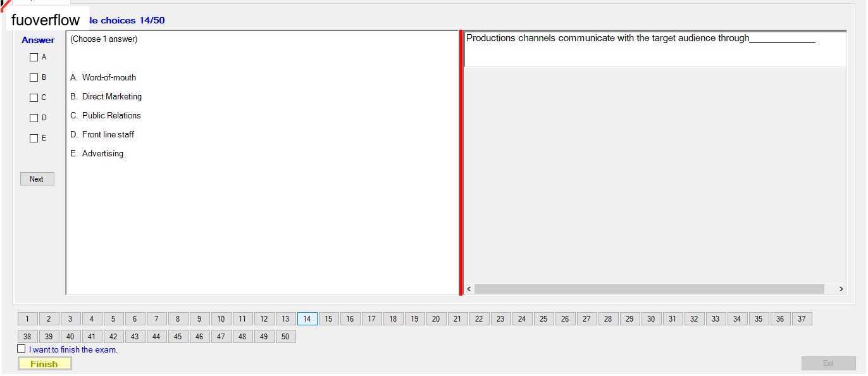Check 'I want to finish the exam'

pyautogui.click(x=22, y=349)
